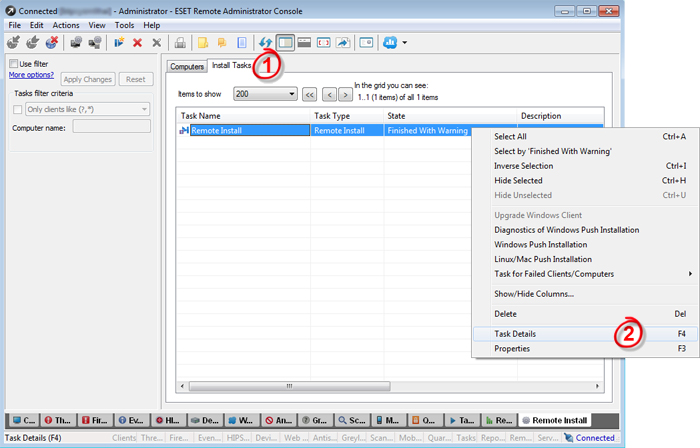700x448 pixels.
Task: Click the second computers-with-gear toolbar icon
Action: [95, 43]
